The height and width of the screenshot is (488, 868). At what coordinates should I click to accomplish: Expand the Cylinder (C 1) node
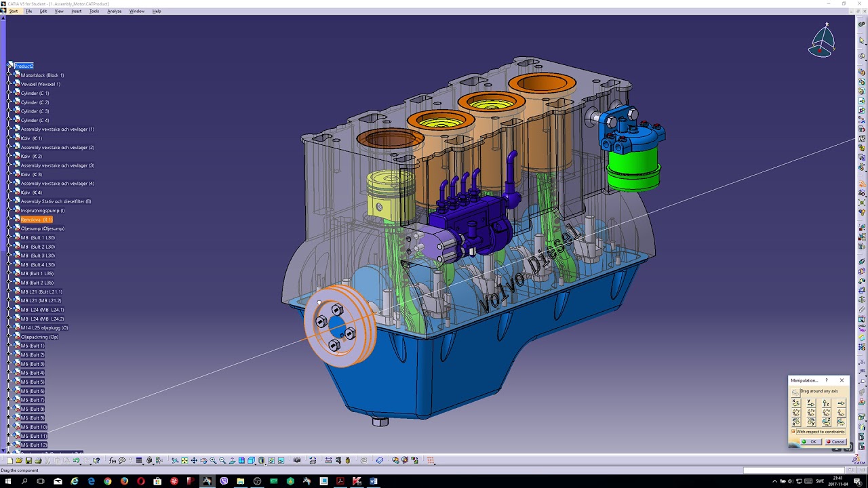tap(9, 93)
